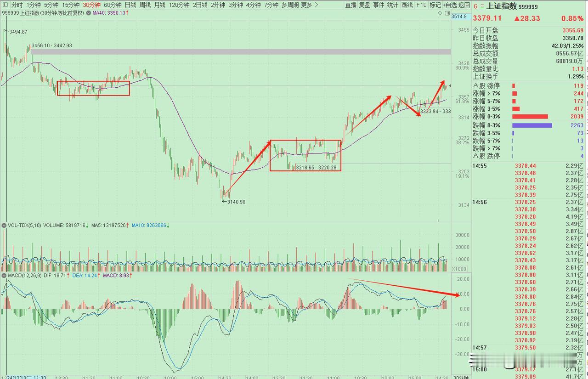Viewport: 588px width, 379px height.
Task: Click the 指数振幅 row
Action: click(528, 46)
